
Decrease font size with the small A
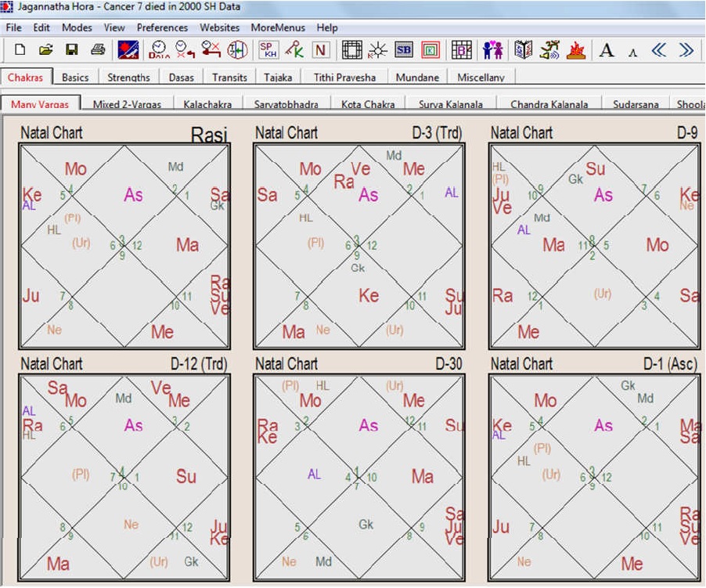[x=632, y=52]
